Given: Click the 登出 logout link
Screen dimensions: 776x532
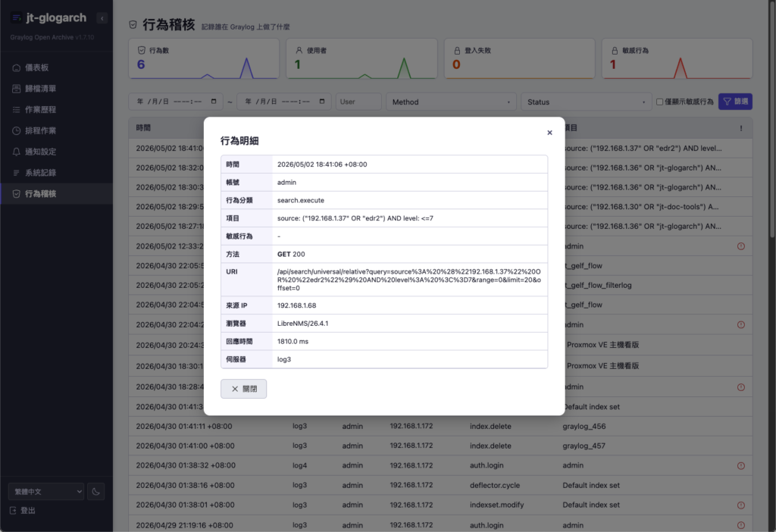Looking at the screenshot, I should click(x=23, y=510).
